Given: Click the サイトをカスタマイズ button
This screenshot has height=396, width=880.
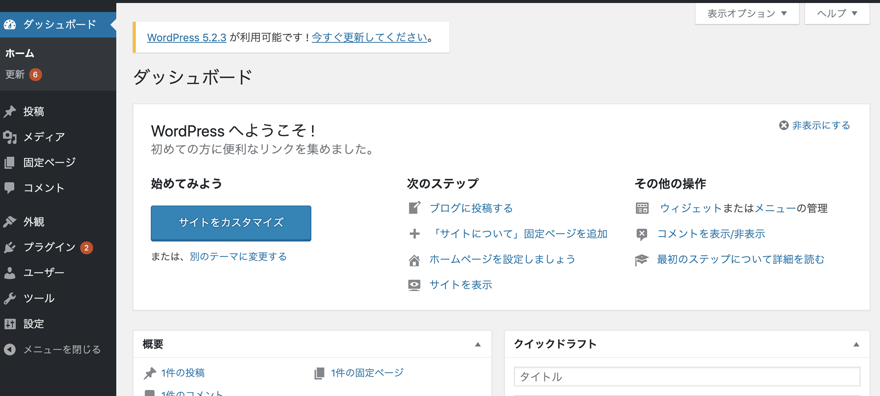Looking at the screenshot, I should pyautogui.click(x=231, y=223).
